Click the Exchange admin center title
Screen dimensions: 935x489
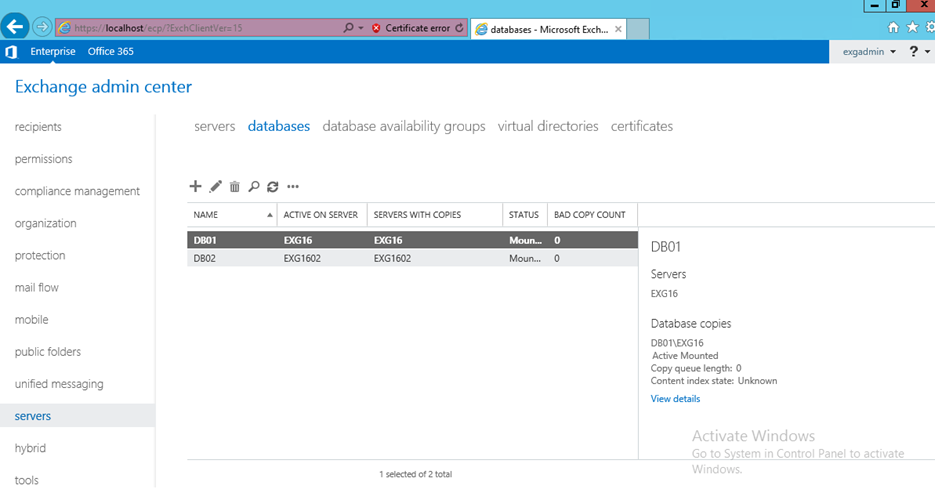103,87
